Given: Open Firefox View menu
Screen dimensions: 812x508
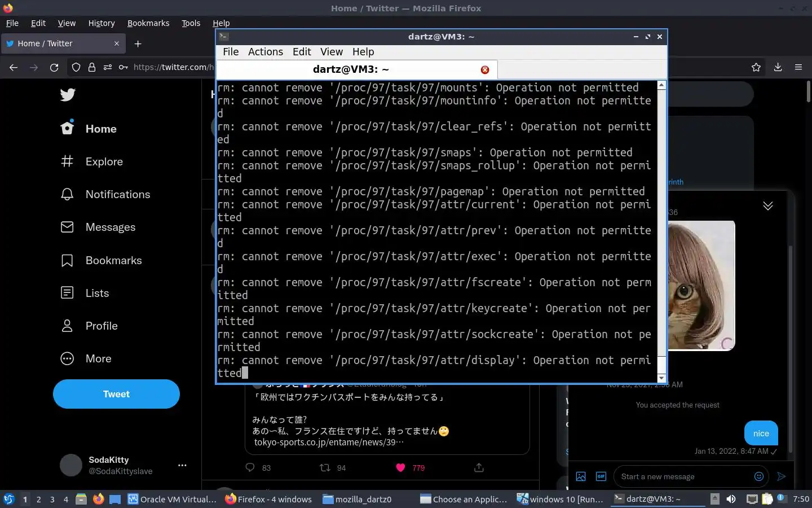Looking at the screenshot, I should tap(67, 23).
